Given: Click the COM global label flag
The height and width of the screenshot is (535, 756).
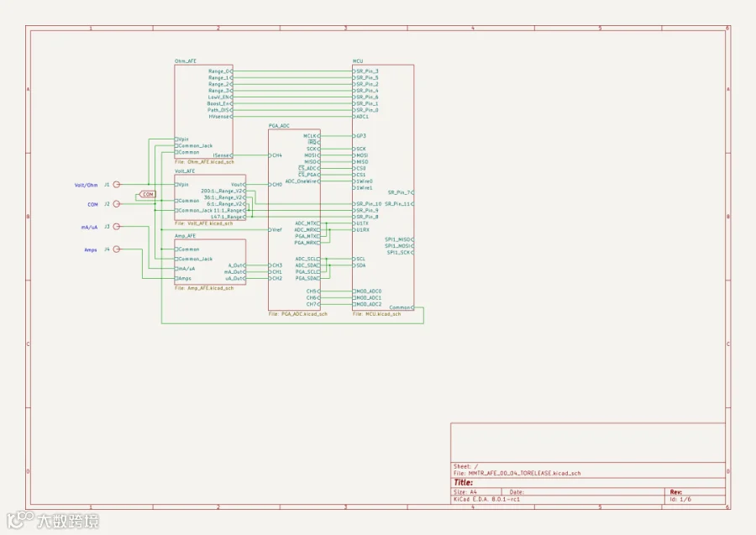Looking at the screenshot, I should pos(147,194).
